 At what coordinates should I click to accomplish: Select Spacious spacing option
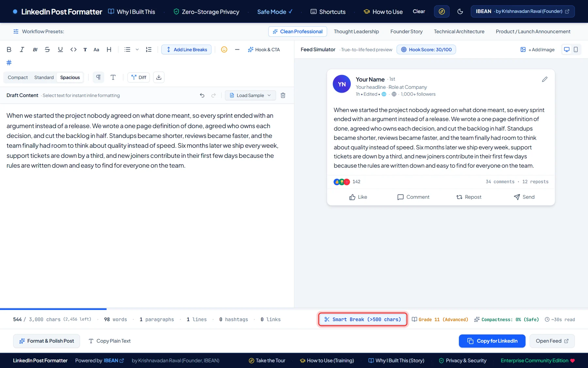(x=70, y=77)
